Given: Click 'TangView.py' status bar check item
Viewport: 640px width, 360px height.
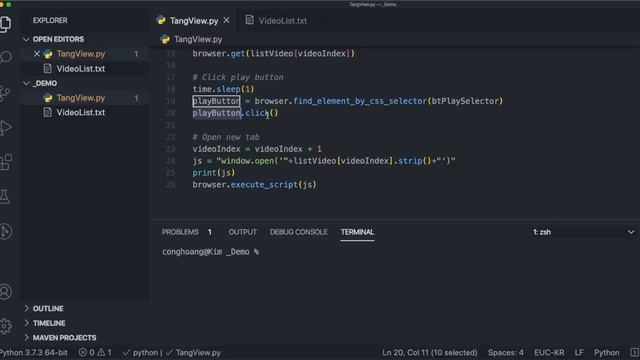Looking at the screenshot, I should 193,352.
